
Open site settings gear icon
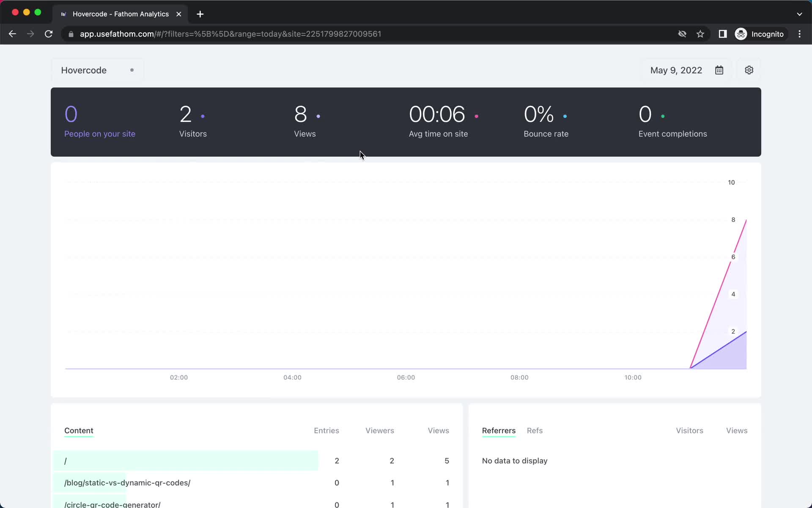[x=749, y=70]
